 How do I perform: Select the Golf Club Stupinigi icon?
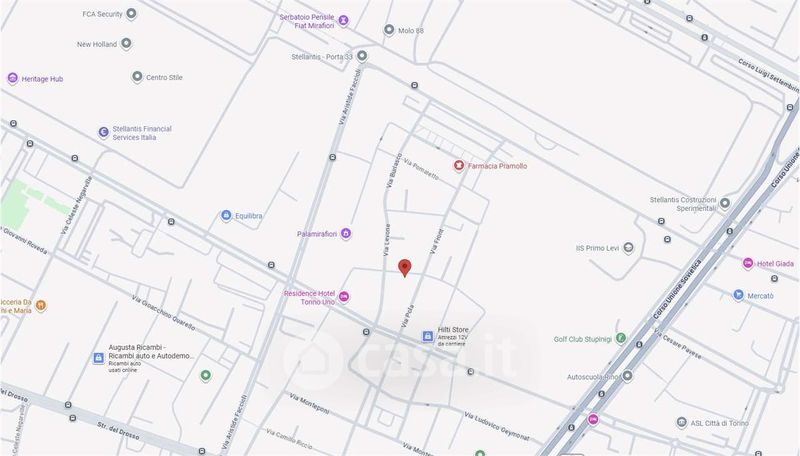(x=620, y=338)
